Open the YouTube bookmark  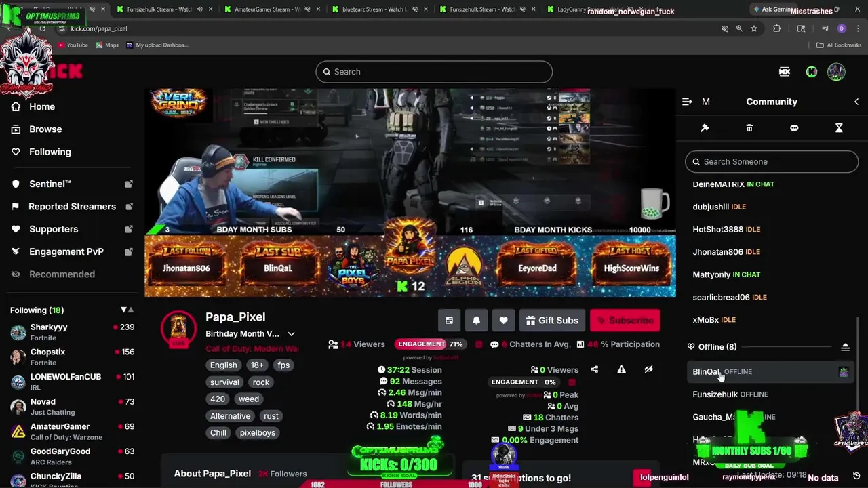click(73, 45)
